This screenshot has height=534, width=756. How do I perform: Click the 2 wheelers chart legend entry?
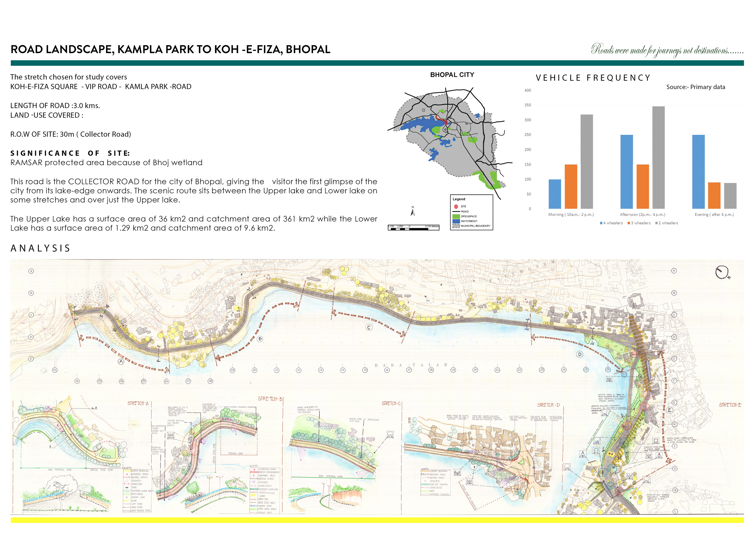pos(667,223)
